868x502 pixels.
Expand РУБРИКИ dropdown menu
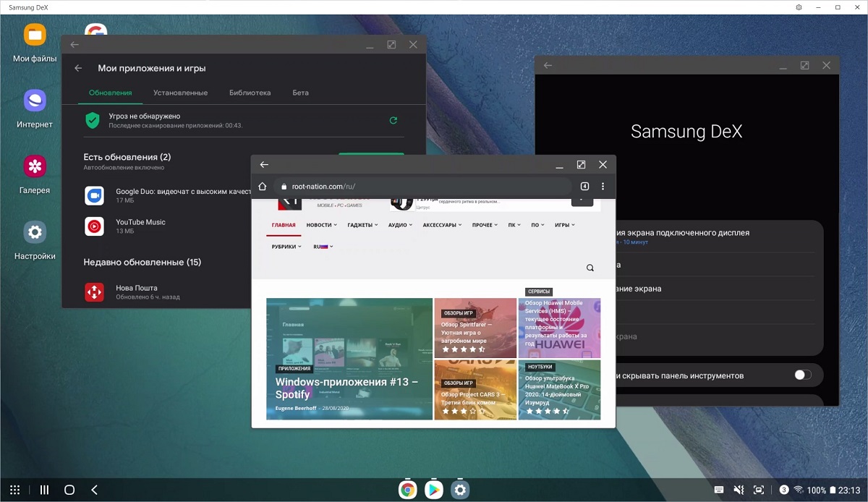click(x=286, y=247)
